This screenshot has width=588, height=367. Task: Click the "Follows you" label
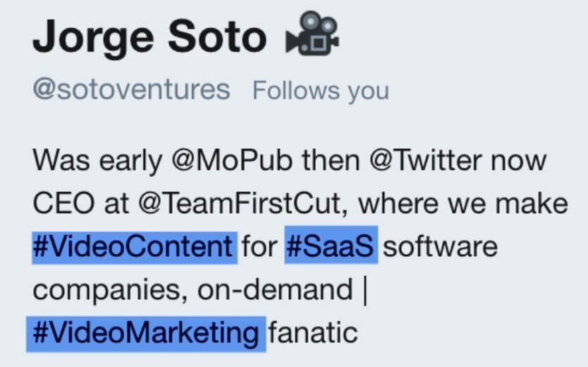(x=321, y=91)
